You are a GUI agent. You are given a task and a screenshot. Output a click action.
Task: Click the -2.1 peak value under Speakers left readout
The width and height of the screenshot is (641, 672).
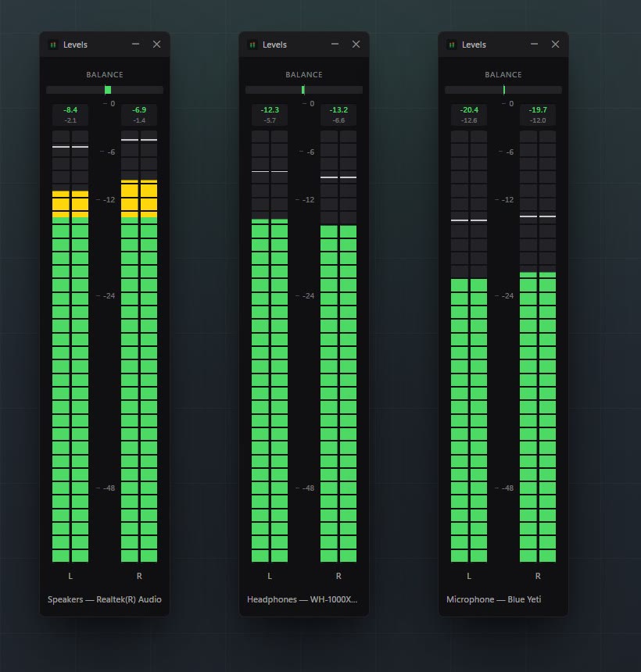[70, 120]
